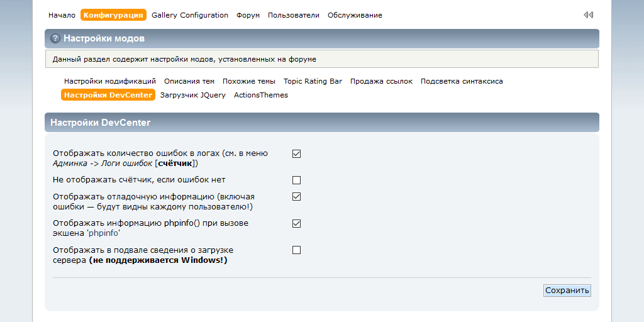The width and height of the screenshot is (644, 322).
Task: Go to Gallery Configuration menu
Action: (x=190, y=15)
